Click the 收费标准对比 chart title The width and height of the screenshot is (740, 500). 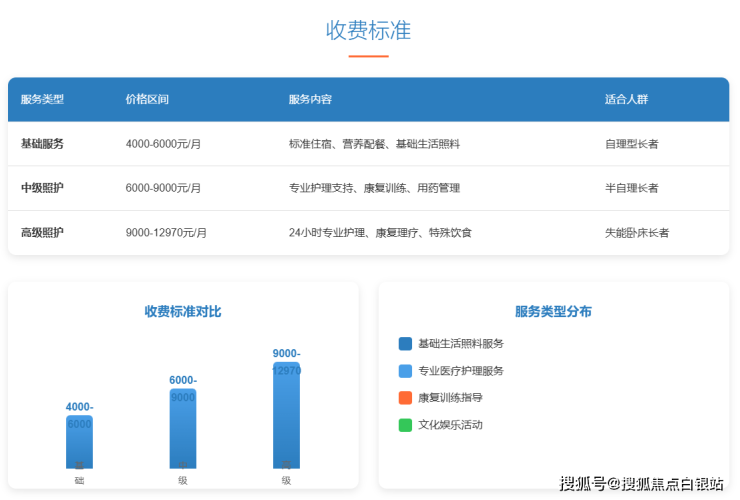pyautogui.click(x=183, y=312)
